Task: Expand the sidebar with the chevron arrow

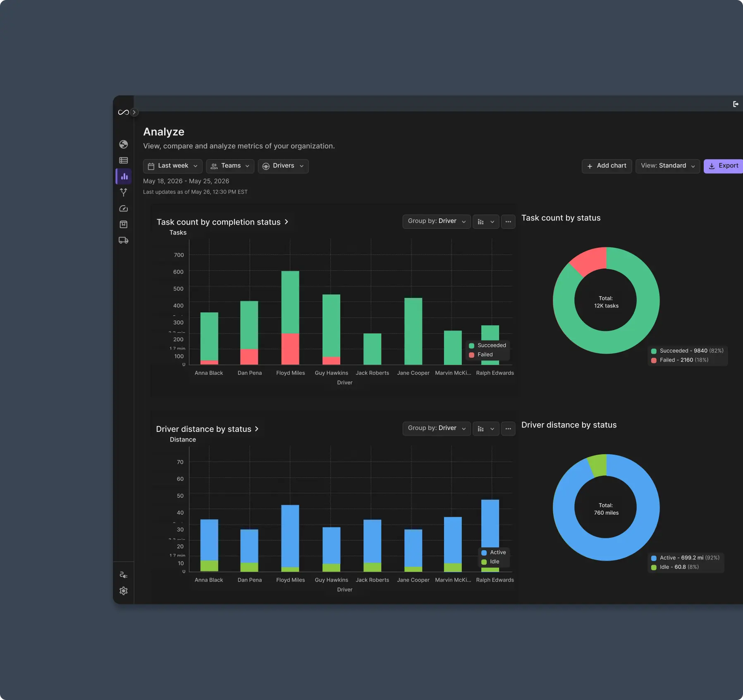Action: point(134,112)
